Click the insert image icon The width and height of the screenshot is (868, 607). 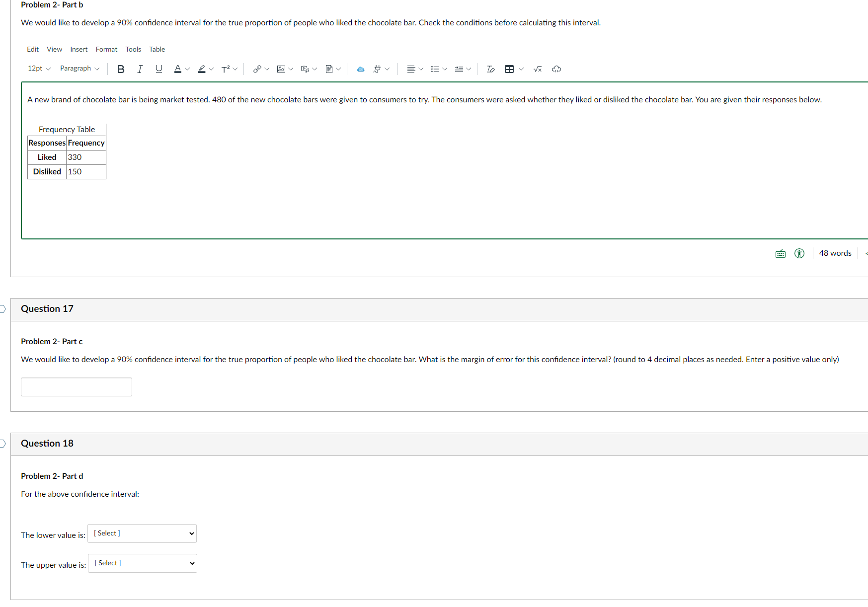[x=281, y=69]
